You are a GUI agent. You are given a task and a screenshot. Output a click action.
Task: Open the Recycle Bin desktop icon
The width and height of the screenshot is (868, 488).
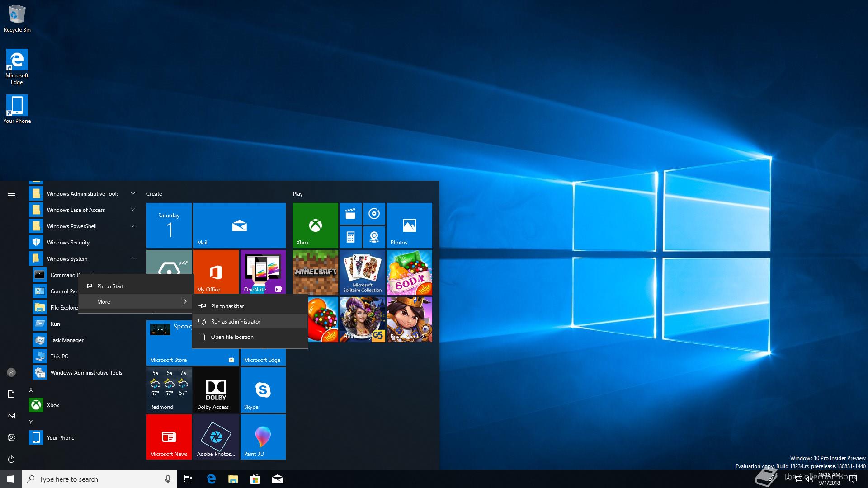coord(17,18)
